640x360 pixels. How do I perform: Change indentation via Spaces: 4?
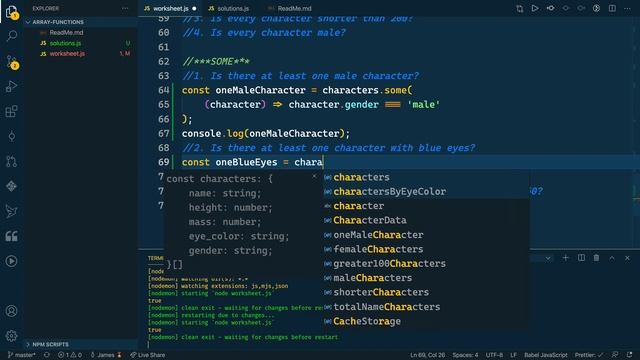pyautogui.click(x=465, y=355)
